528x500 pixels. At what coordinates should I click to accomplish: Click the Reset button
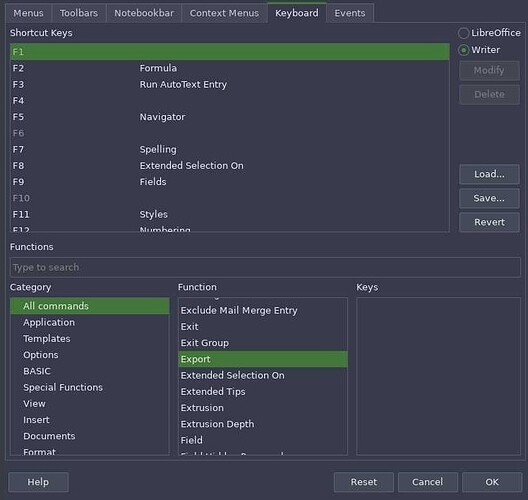(x=364, y=482)
